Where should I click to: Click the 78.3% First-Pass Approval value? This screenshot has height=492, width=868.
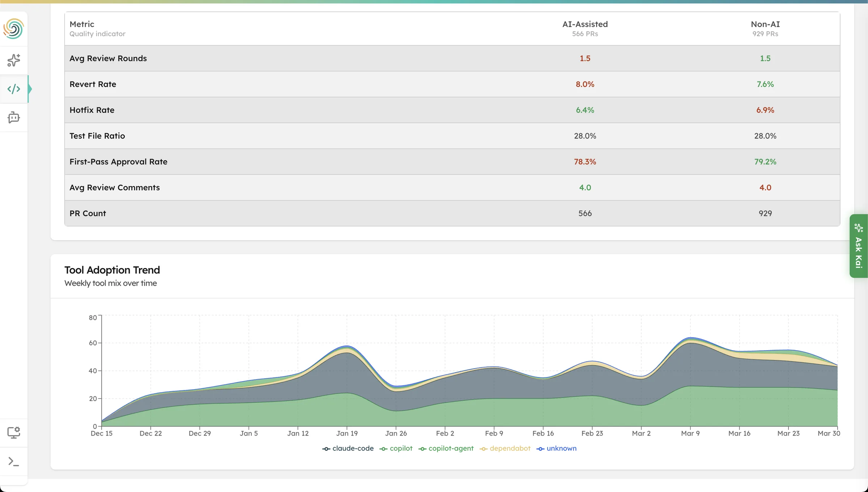tap(585, 162)
